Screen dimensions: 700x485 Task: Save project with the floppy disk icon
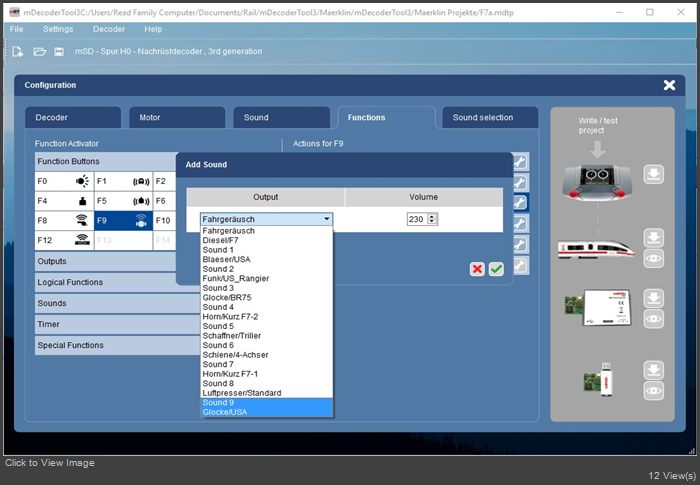pyautogui.click(x=59, y=52)
